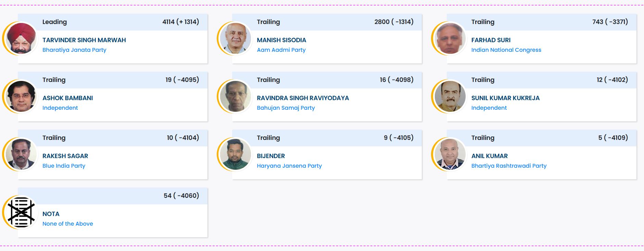Click the None of the Above text

[x=68, y=224]
